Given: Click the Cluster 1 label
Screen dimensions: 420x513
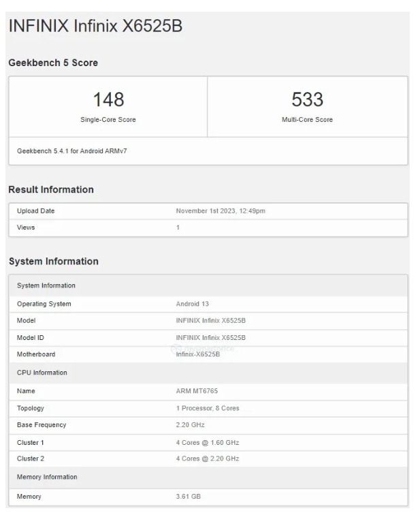Looking at the screenshot, I should (31, 443).
